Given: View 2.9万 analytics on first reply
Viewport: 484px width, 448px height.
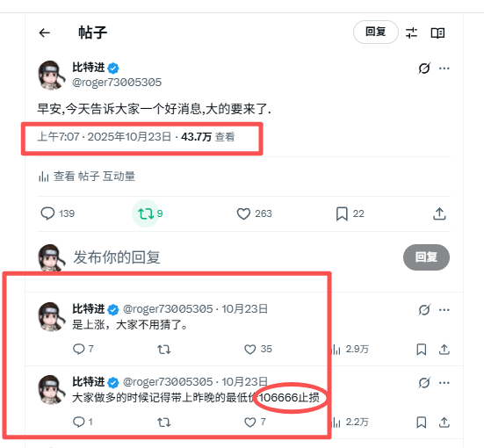Looking at the screenshot, I should 350,350.
